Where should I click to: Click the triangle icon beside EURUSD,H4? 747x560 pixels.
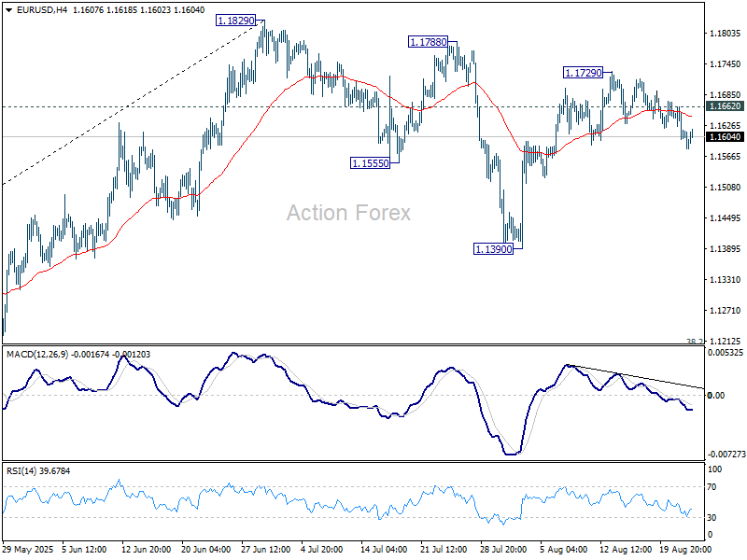8,8
